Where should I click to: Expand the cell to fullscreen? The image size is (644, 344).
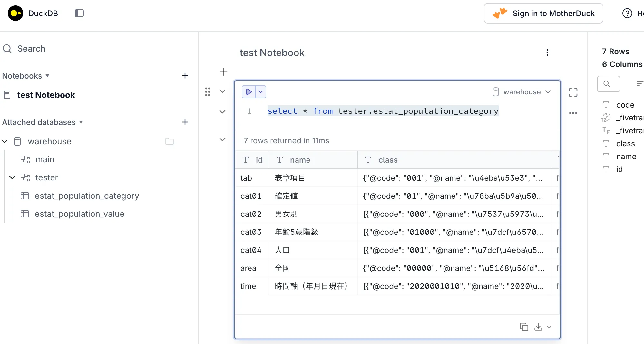[573, 92]
